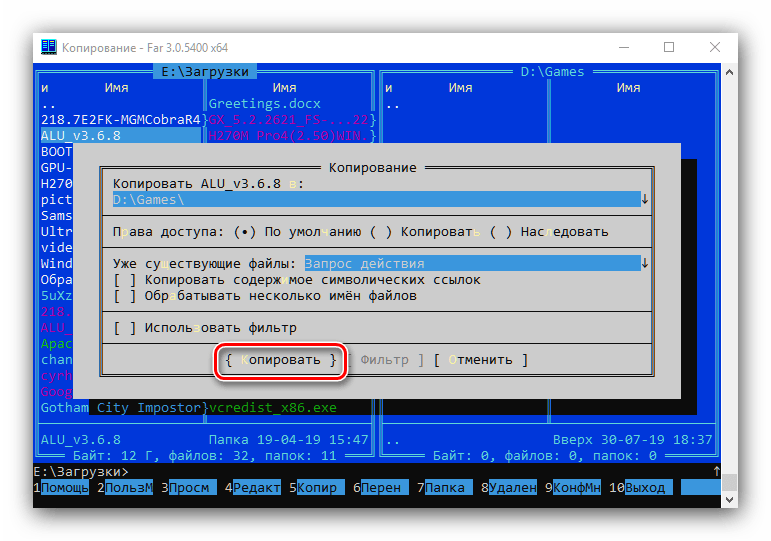The height and width of the screenshot is (541, 771).
Task: Select vcredist_x86.exe in left panel
Action: 273,408
